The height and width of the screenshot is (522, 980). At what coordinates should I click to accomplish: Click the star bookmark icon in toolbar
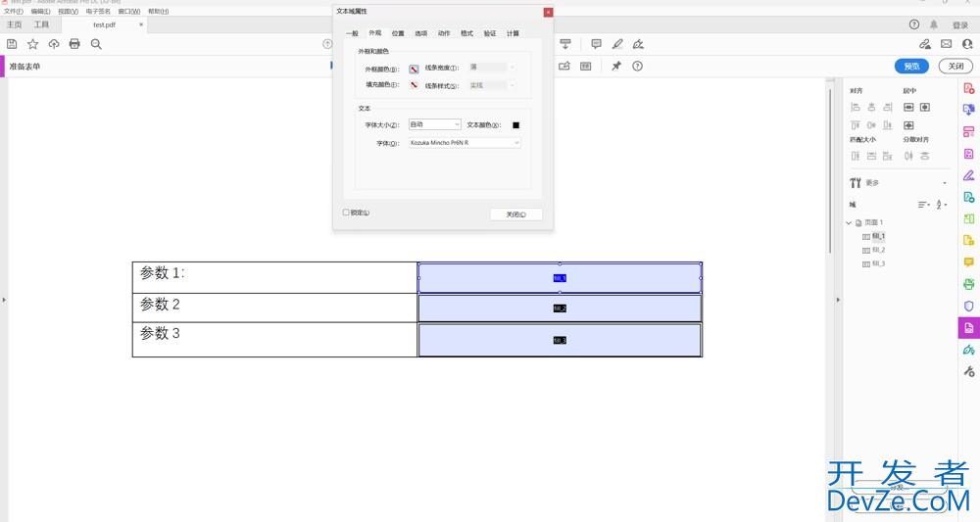(32, 44)
